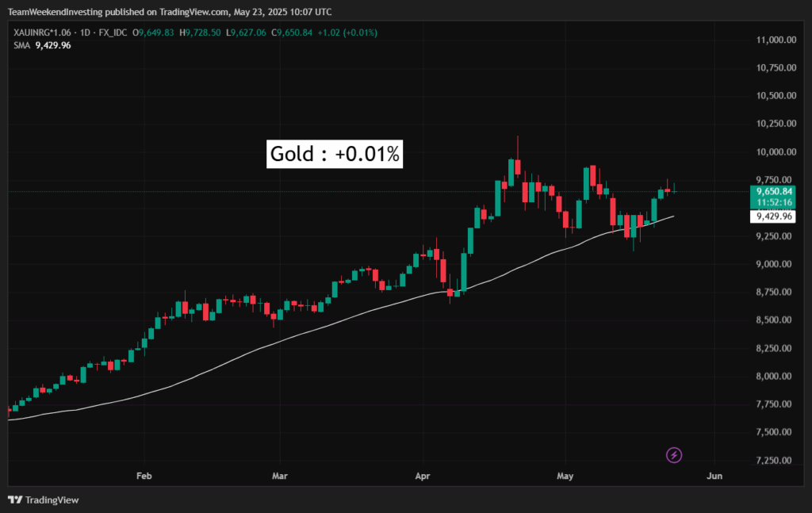Click the SMA legend value 9,429.96

[53, 45]
